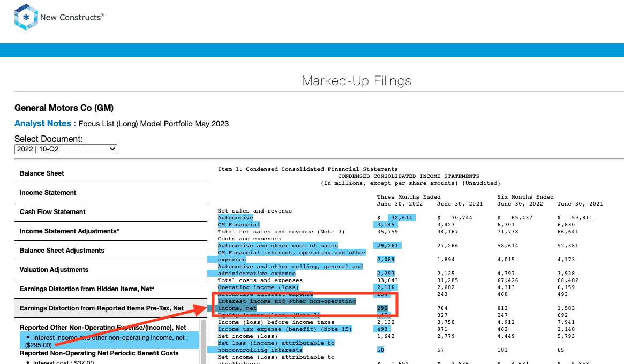
Task: Click highlighted noncontrolling interests value 50
Action: tap(380, 350)
